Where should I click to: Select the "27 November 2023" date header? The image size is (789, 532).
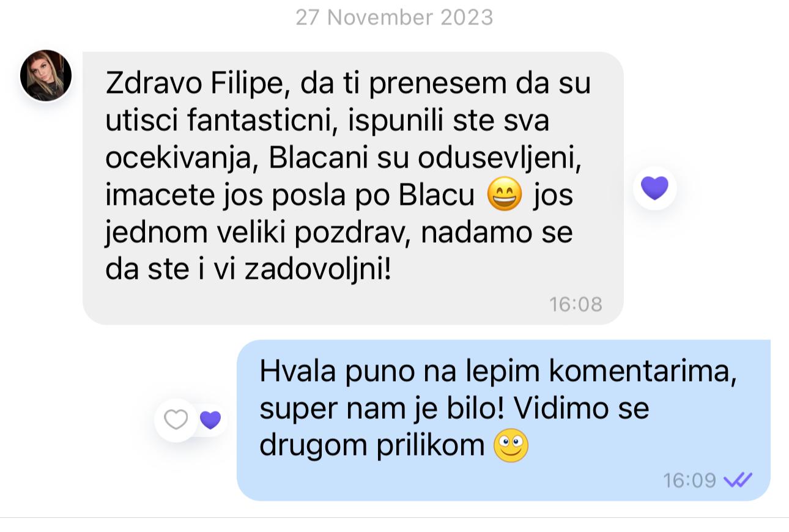394,17
